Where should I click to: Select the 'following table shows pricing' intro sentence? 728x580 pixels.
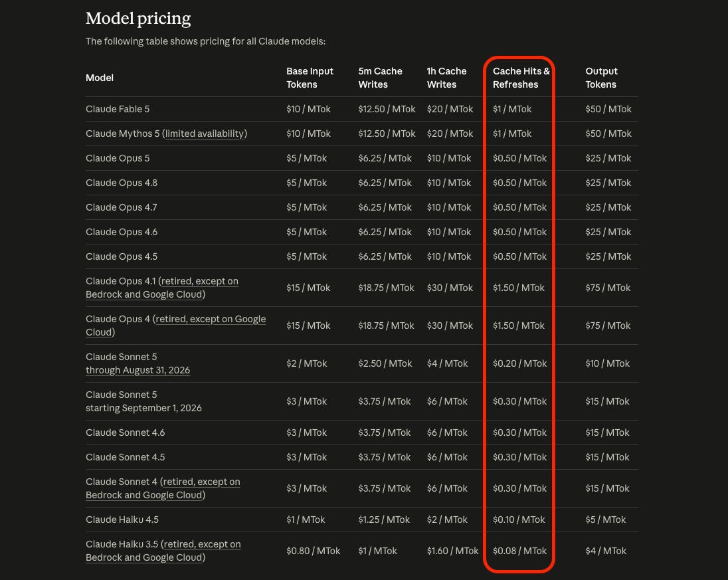pyautogui.click(x=206, y=41)
